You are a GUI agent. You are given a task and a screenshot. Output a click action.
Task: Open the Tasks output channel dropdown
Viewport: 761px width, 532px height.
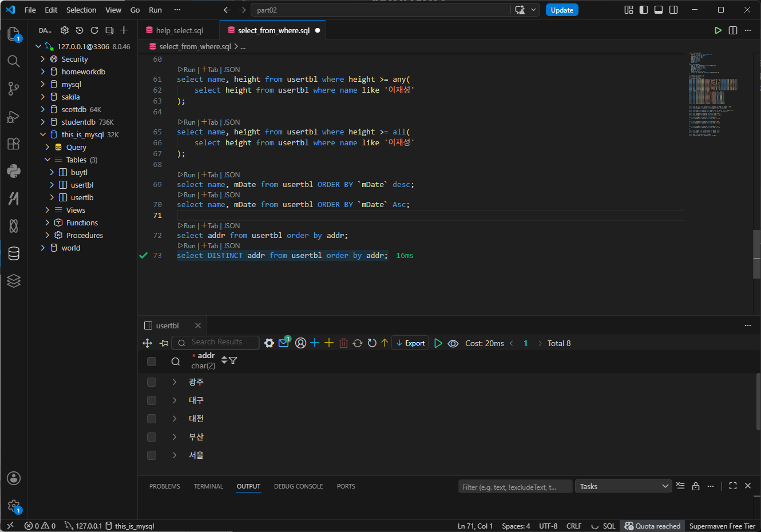(624, 486)
